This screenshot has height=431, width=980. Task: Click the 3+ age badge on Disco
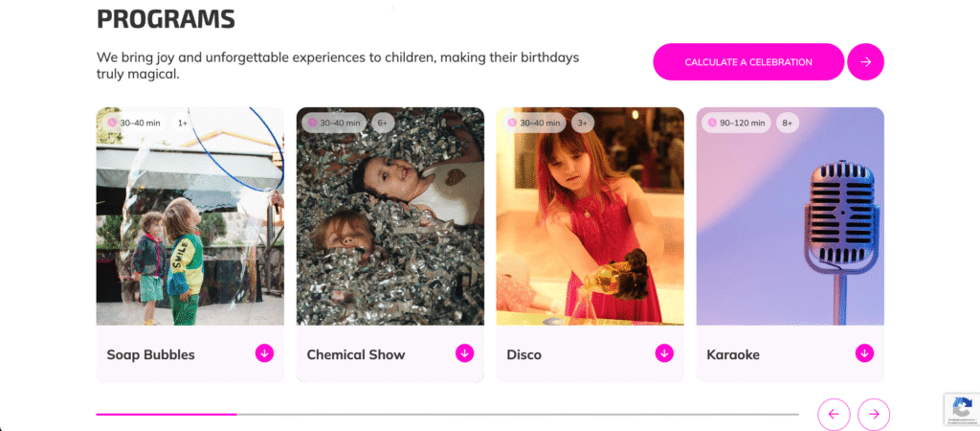point(583,123)
